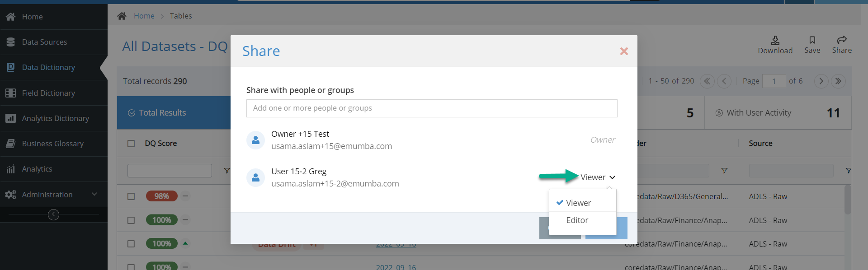868x270 pixels.
Task: Click the usama.aslam+15@emumba.com email
Action: click(331, 146)
